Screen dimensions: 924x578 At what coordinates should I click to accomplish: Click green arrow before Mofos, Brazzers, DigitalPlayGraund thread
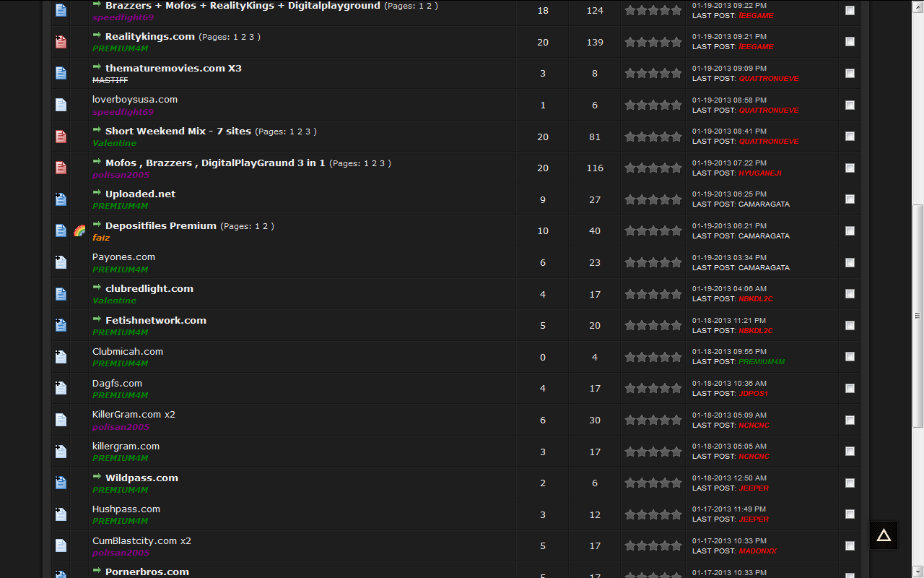97,162
